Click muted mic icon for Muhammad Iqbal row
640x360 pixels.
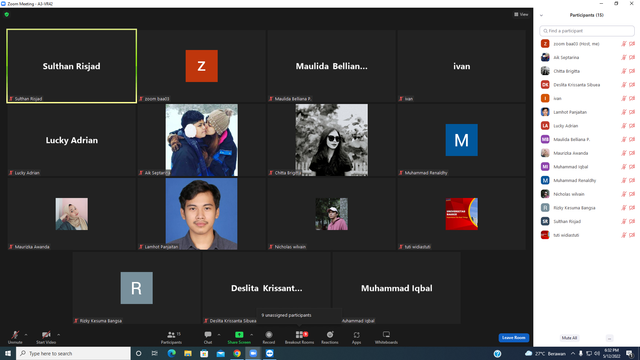coord(624,167)
